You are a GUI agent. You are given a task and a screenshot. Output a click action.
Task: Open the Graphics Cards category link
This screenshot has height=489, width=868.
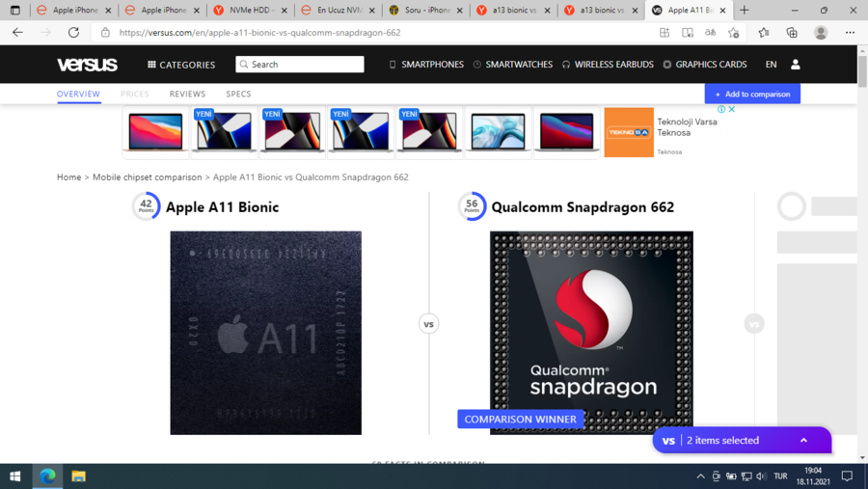[705, 65]
